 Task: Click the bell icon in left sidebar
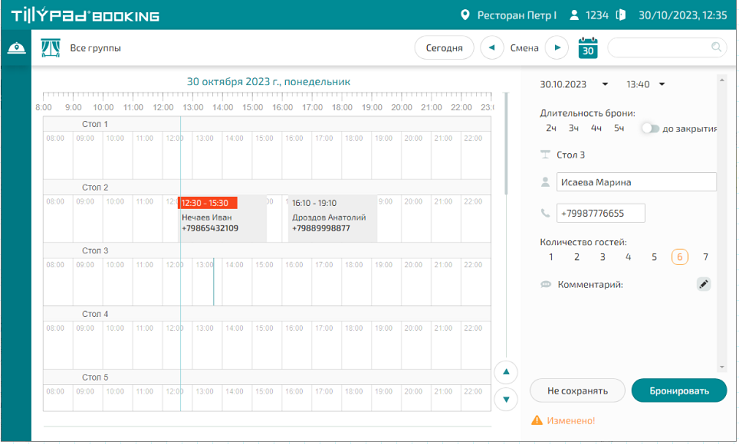coord(16,48)
